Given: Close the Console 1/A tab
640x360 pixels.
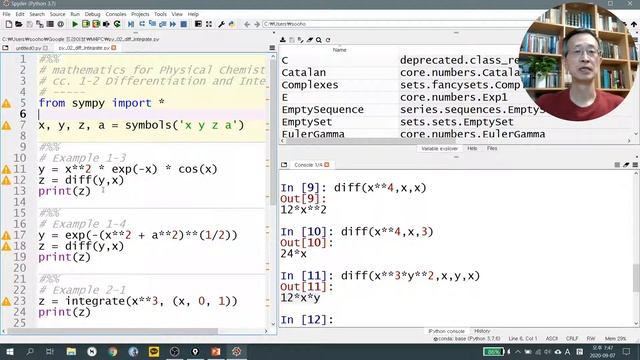Looking at the screenshot, I should click(x=327, y=165).
